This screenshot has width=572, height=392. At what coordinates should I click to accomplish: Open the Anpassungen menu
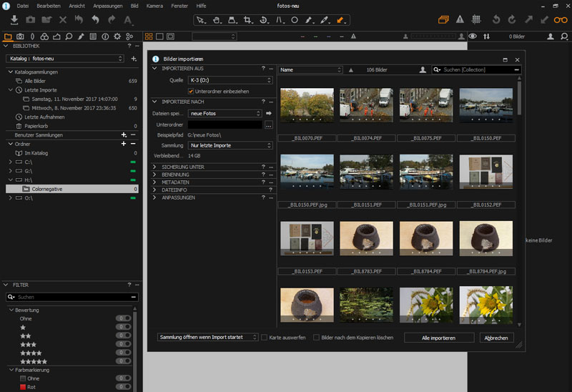click(x=108, y=6)
